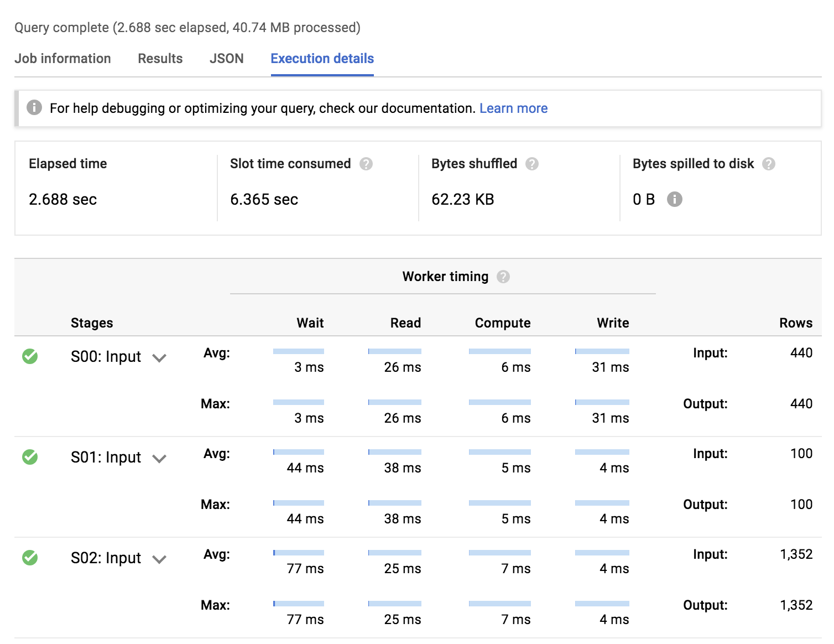Click S02 max read value 25 ms
Image resolution: width=834 pixels, height=644 pixels.
(x=403, y=620)
